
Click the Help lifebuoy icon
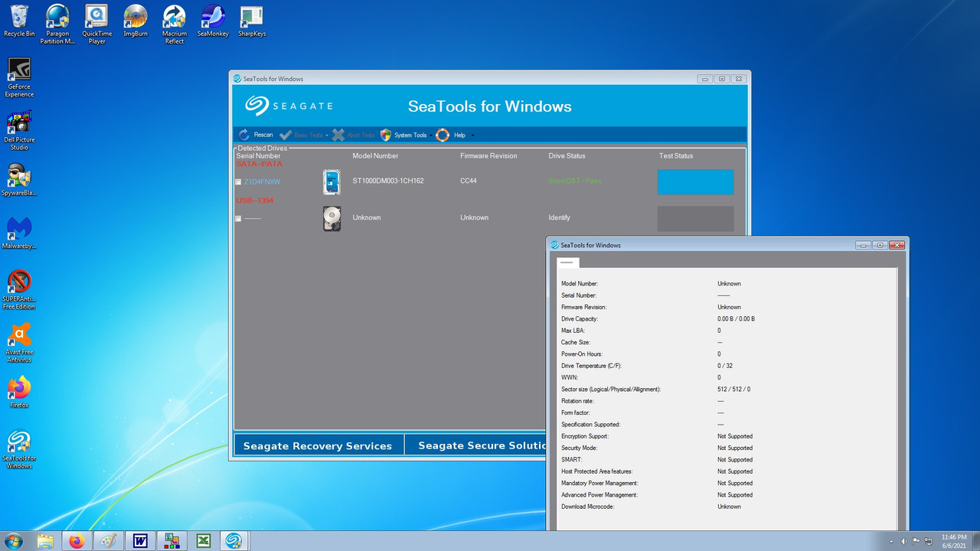click(443, 135)
